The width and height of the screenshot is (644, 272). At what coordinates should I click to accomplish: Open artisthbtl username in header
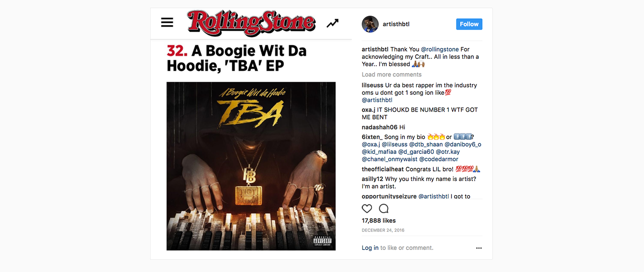click(396, 24)
